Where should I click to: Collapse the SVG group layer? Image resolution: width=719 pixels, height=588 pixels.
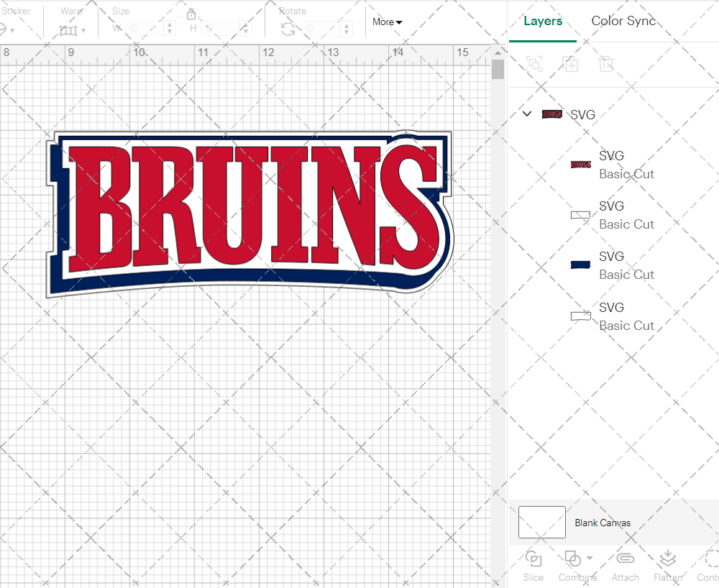click(x=527, y=114)
